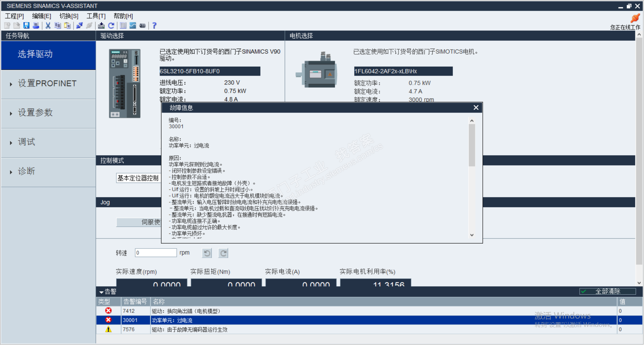Open the 工程[P] menu

[x=14, y=16]
